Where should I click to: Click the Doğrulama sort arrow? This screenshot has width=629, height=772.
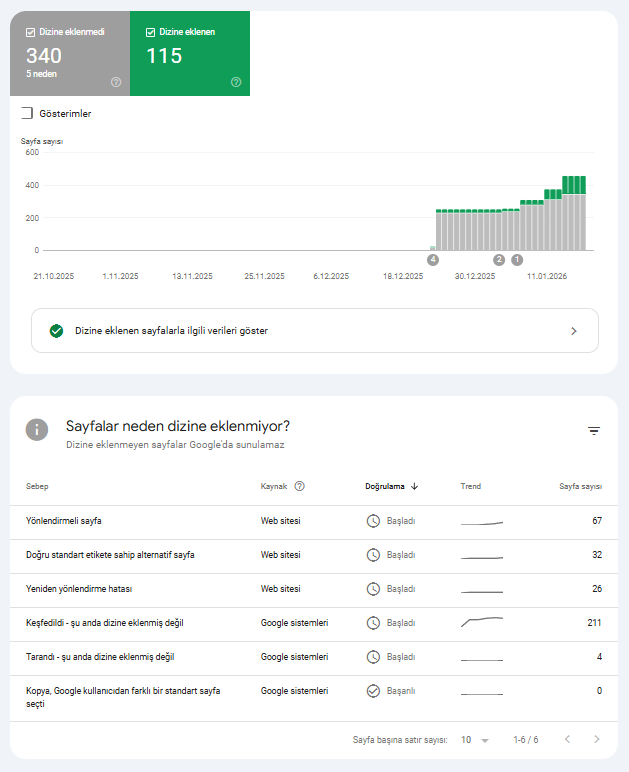tap(414, 486)
